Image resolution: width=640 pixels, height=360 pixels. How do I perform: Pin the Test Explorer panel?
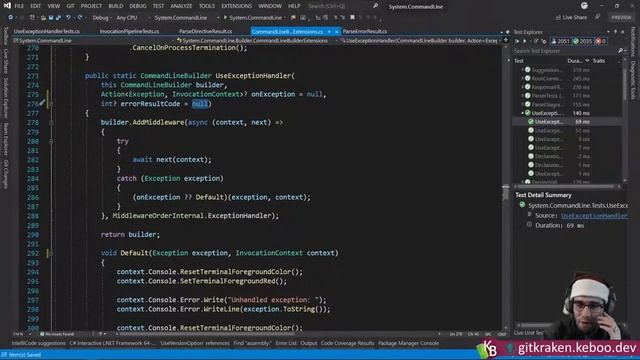coord(616,32)
